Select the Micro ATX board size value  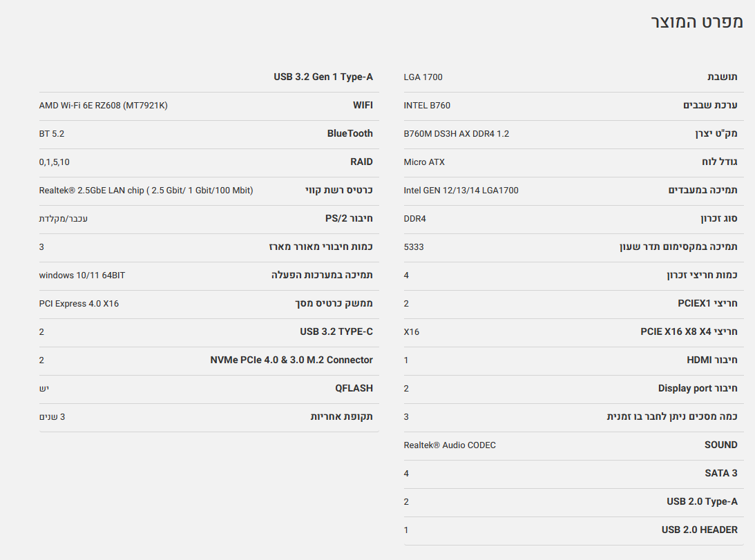coord(424,162)
